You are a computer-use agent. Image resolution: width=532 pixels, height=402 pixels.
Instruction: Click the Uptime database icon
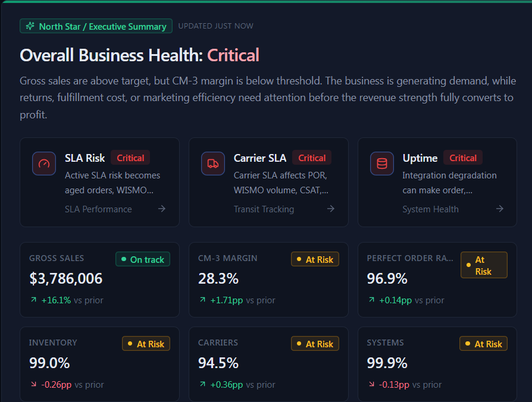pyautogui.click(x=382, y=164)
